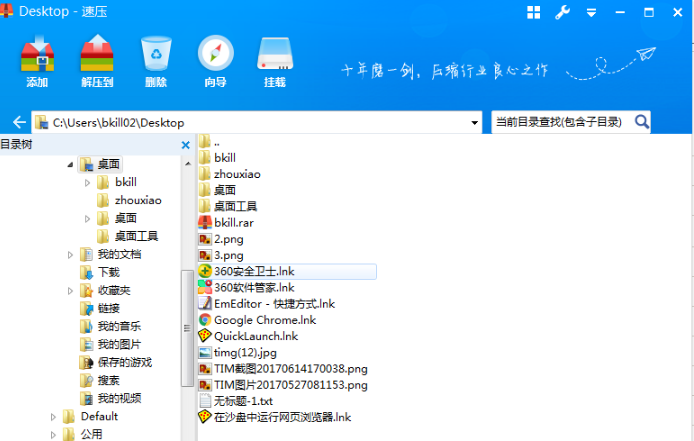This screenshot has width=694, height=441.
Task: Open the address path dropdown arrow
Action: pyautogui.click(x=474, y=123)
